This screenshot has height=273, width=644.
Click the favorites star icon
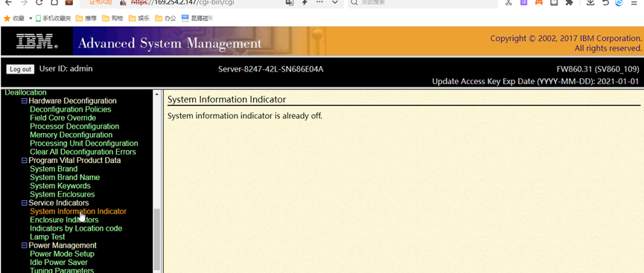(x=7, y=18)
